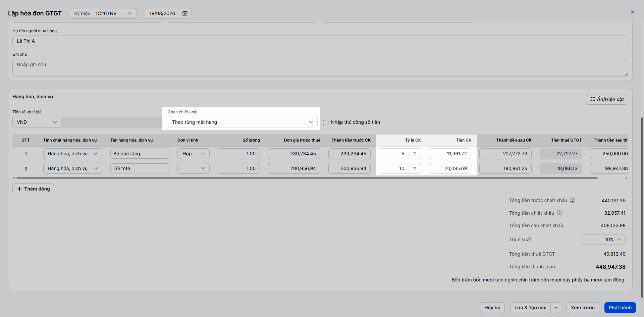Click Đơn giá trước thuế 239,234.45 field
The width and height of the screenshot is (644, 317).
pyautogui.click(x=294, y=154)
